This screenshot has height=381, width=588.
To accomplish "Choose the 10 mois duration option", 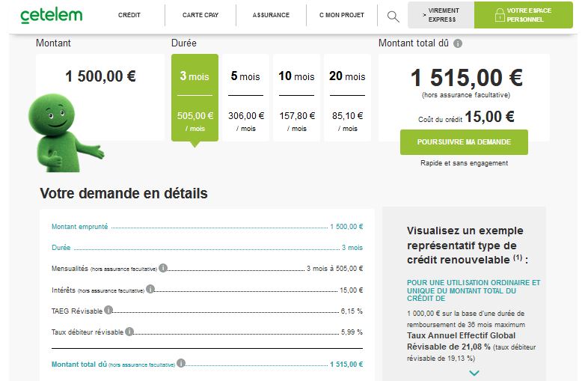I will 296,97.
